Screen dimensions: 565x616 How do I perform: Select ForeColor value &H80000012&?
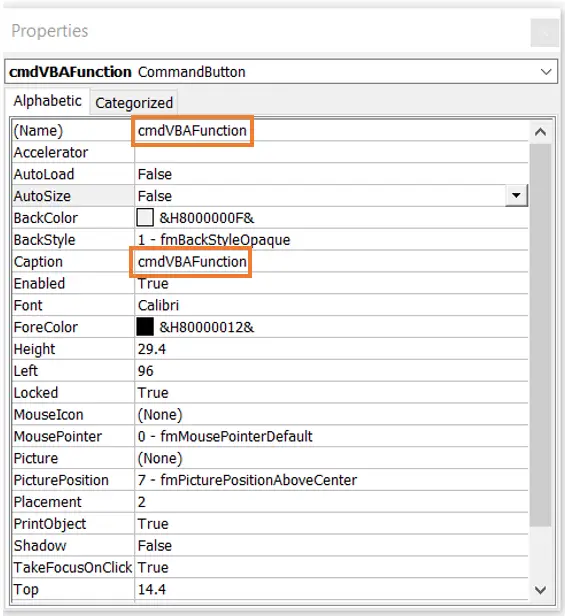207,327
